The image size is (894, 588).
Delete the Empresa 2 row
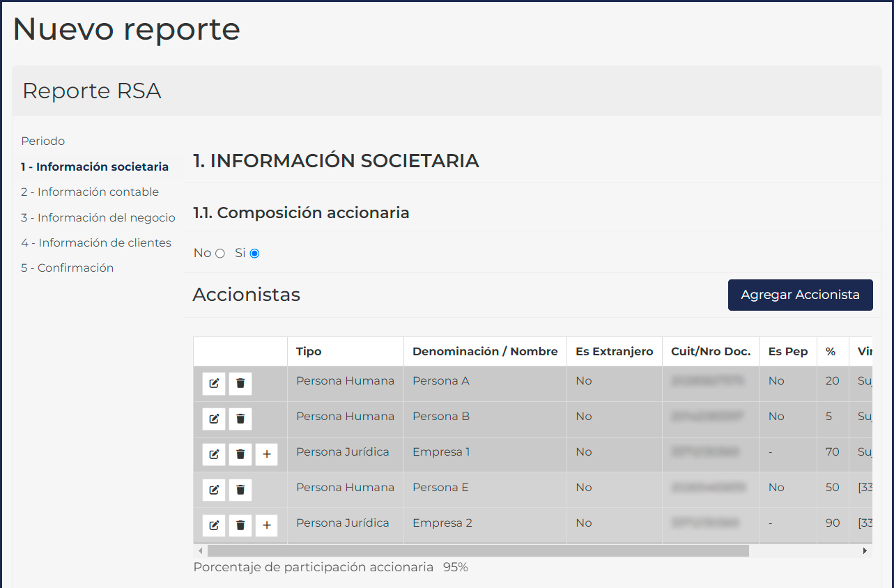tap(240, 525)
